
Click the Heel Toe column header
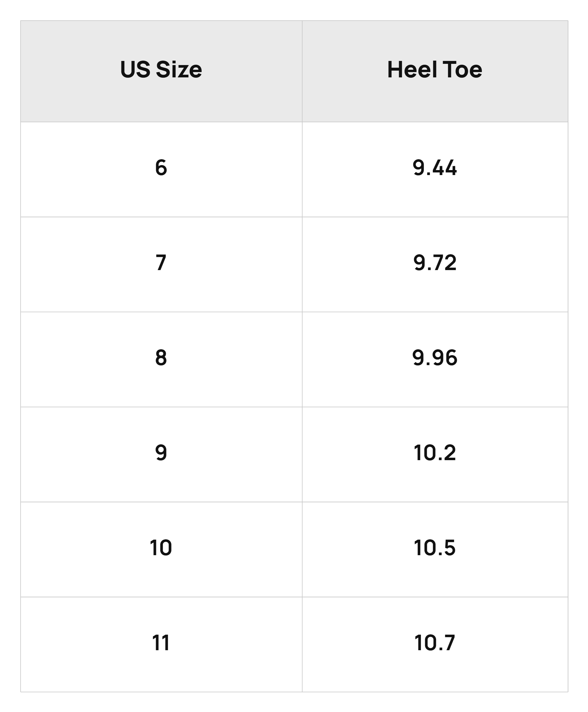[x=435, y=71]
